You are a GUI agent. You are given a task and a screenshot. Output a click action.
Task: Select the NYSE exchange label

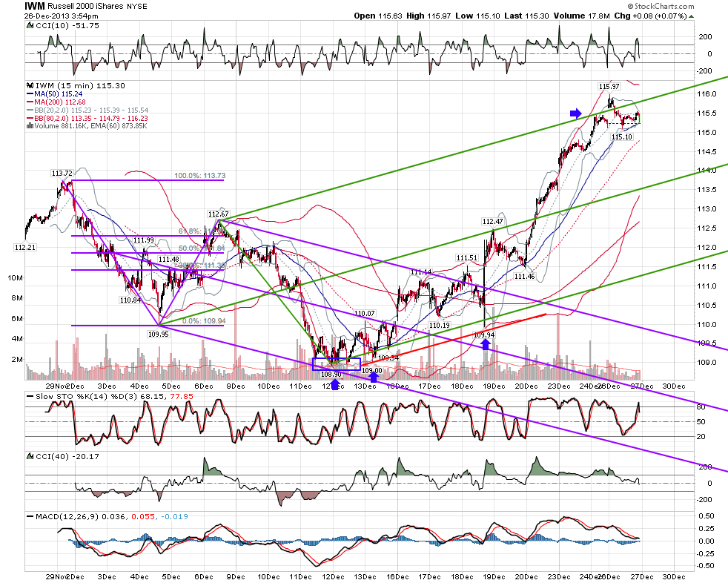coord(137,7)
